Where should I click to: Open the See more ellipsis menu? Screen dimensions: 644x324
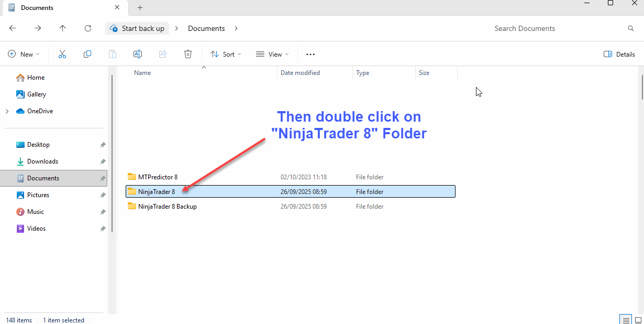point(310,54)
